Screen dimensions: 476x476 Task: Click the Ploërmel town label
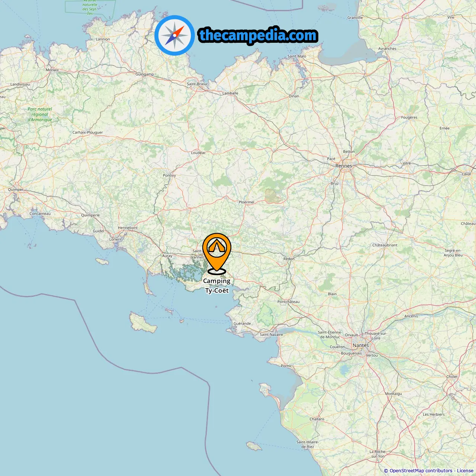pos(246,202)
